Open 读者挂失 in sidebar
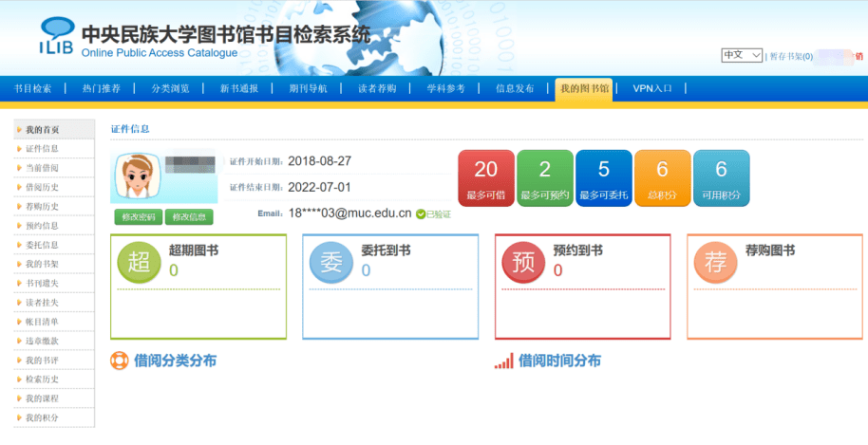 point(42,303)
